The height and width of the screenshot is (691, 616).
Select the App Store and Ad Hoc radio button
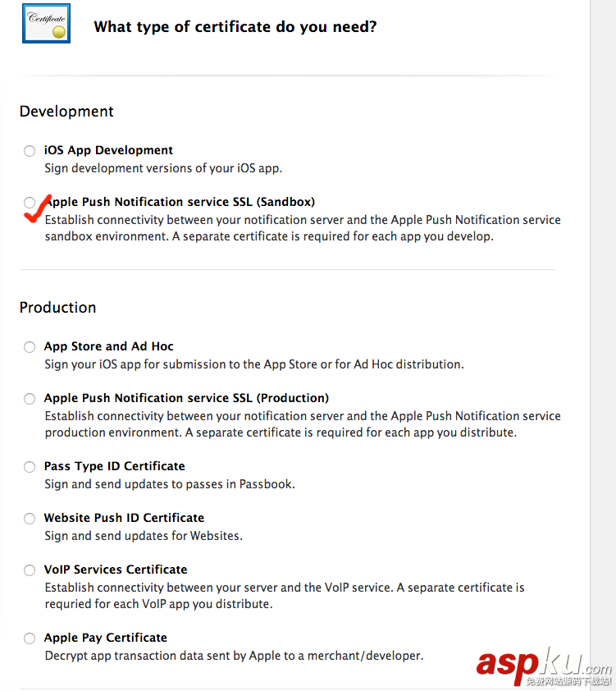(x=30, y=347)
